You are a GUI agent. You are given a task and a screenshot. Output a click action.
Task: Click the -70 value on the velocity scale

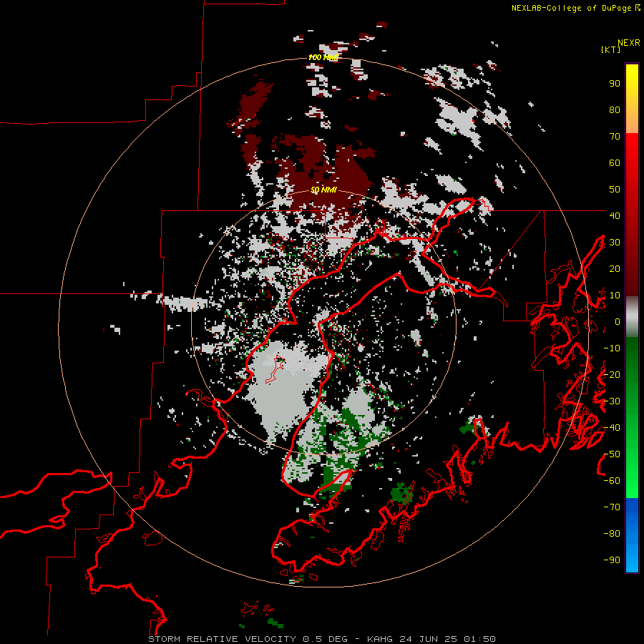(x=612, y=507)
